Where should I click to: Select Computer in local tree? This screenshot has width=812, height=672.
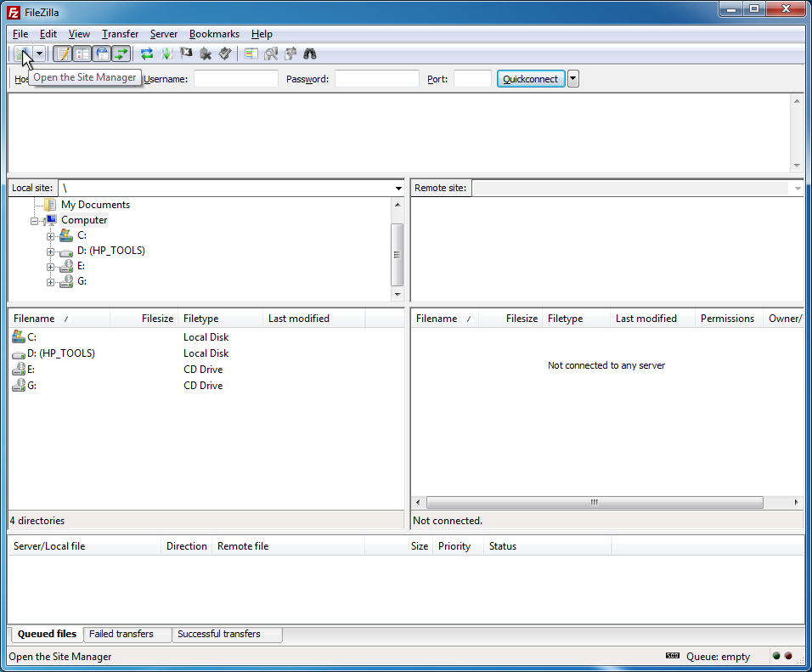click(84, 220)
